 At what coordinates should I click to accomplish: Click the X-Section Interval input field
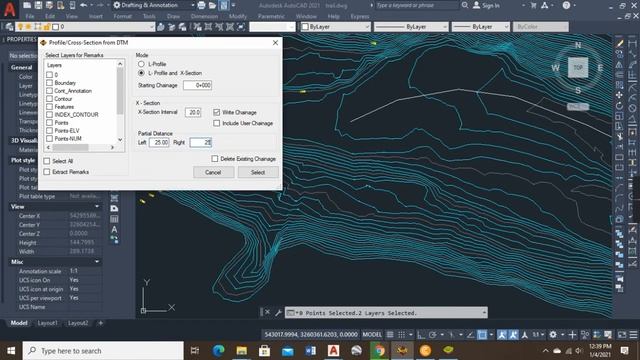pos(193,112)
